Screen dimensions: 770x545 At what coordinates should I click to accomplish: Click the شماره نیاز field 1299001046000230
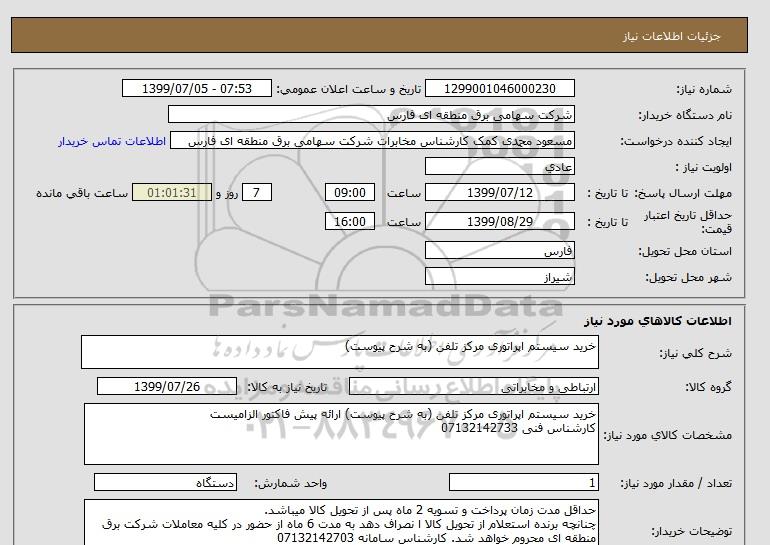click(x=499, y=89)
